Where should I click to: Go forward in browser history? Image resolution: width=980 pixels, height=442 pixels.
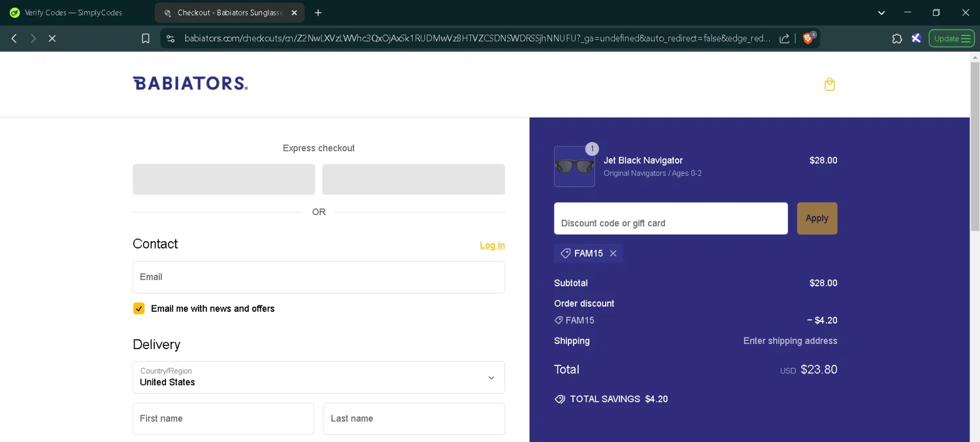[x=33, y=39]
